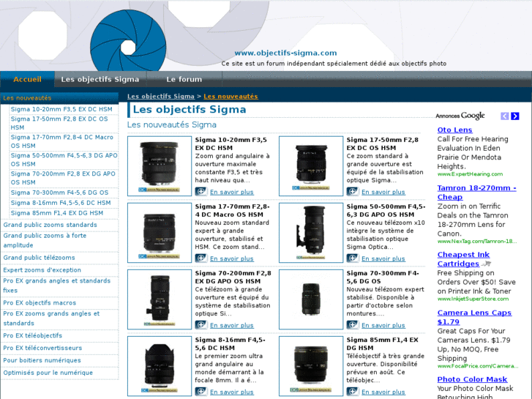Image resolution: width=532 pixels, height=399 pixels.
Task: Click the plus icon for Sigma 50-500mm
Action: 353,258
